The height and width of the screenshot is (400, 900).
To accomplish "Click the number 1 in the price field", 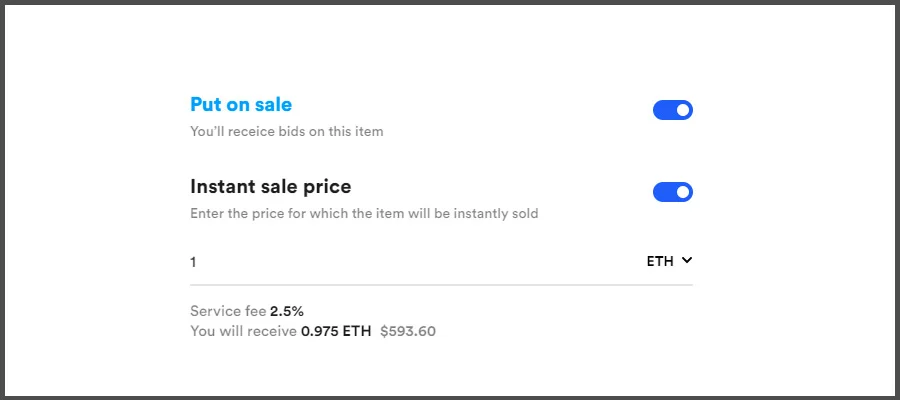I will [194, 262].
